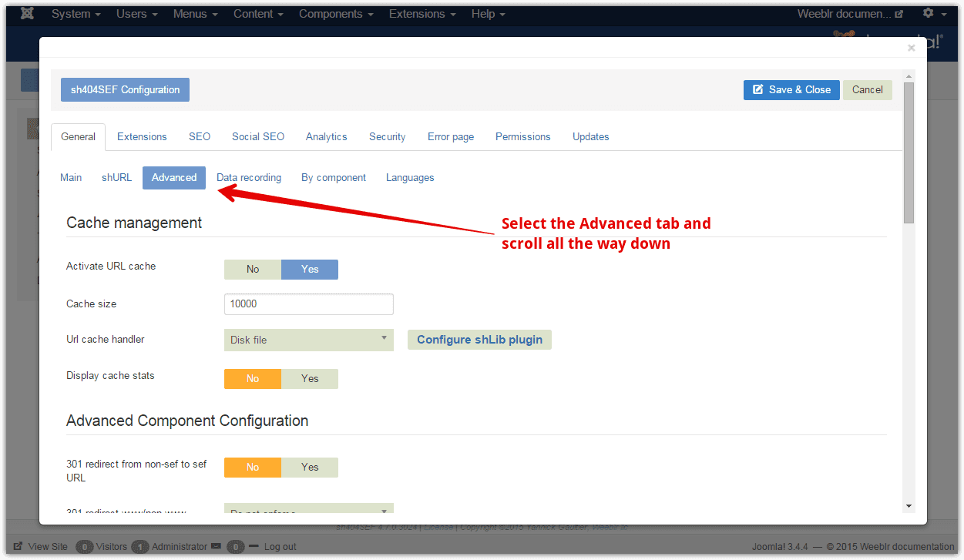Click the Log out dash icon in the status bar

254,546
